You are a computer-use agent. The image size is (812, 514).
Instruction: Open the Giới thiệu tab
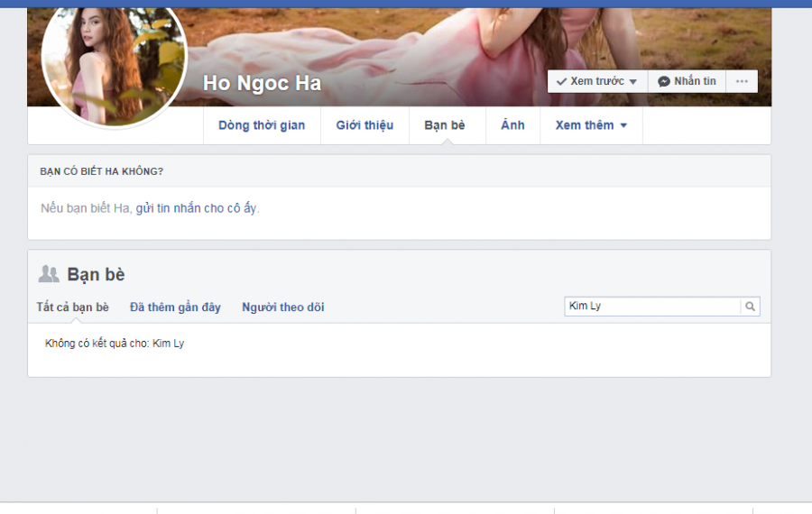point(364,125)
